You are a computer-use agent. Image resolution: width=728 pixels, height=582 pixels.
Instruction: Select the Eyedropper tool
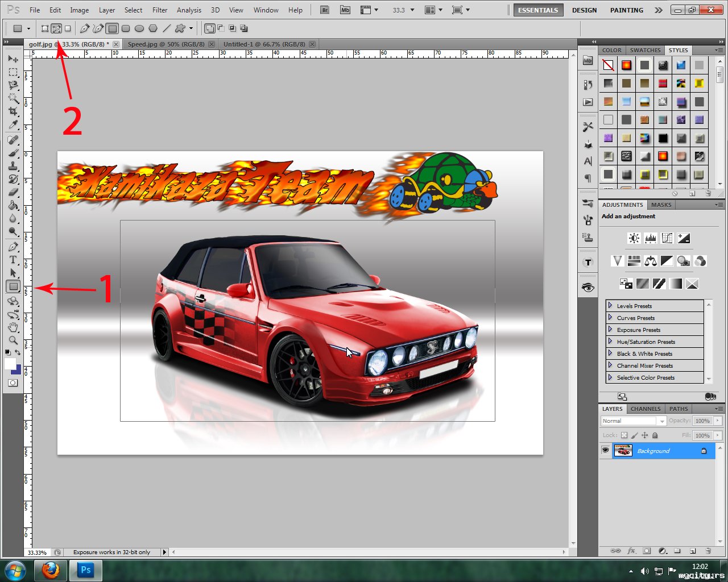(13, 125)
